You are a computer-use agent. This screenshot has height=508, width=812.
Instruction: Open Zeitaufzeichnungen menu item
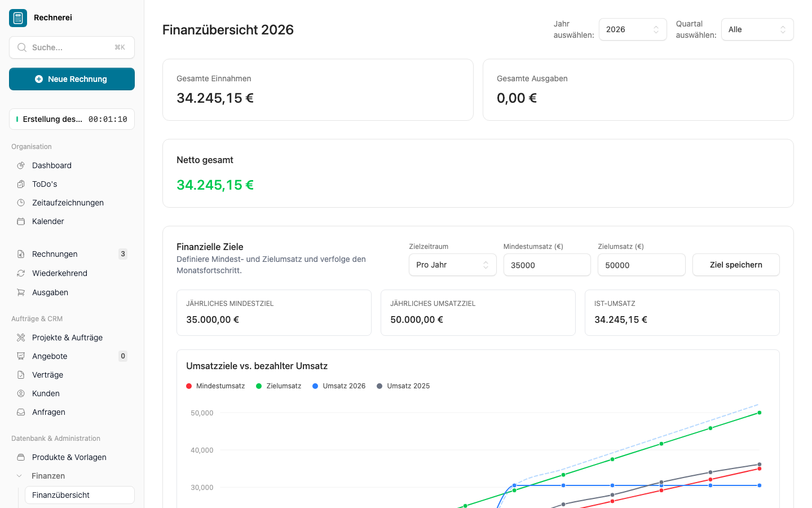(x=72, y=203)
